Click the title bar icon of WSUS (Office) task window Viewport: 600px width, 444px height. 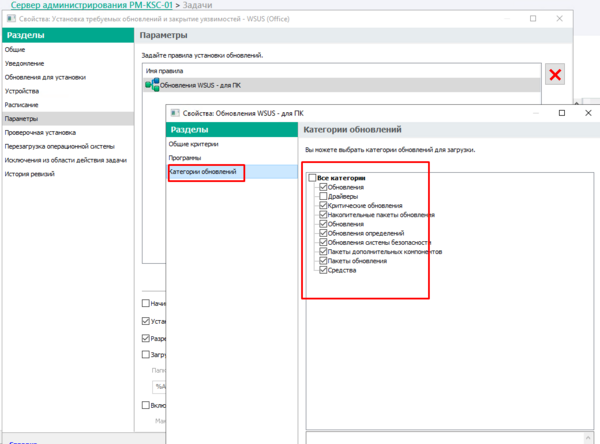point(11,18)
